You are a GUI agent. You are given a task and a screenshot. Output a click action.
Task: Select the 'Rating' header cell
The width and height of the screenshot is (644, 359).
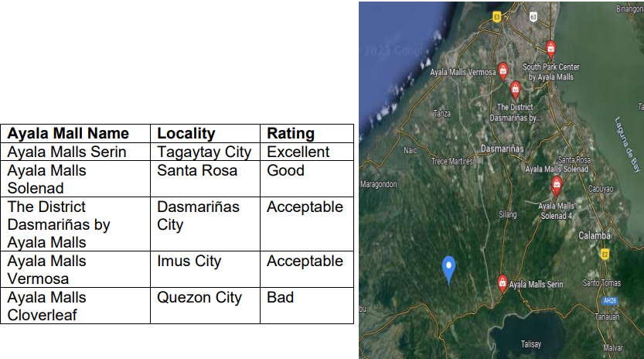307,133
